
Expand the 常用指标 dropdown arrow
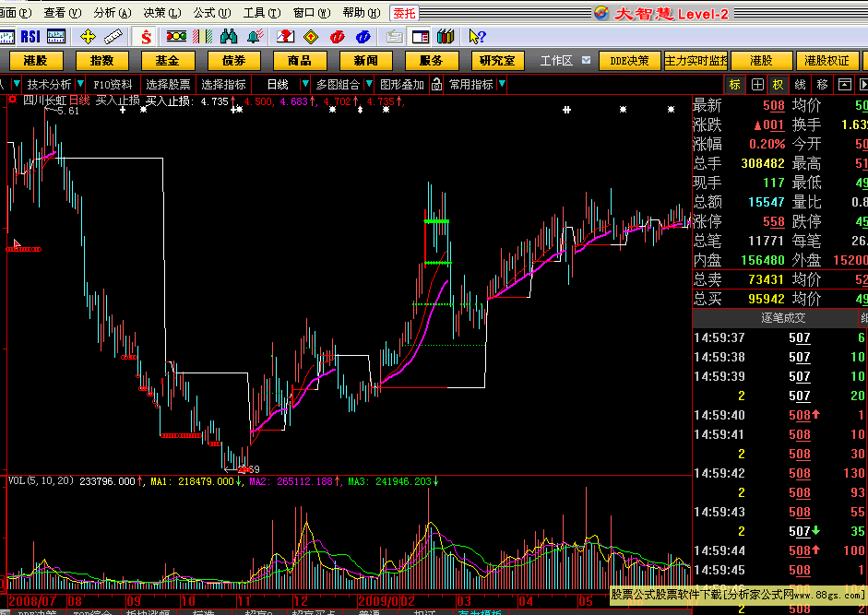pyautogui.click(x=502, y=84)
